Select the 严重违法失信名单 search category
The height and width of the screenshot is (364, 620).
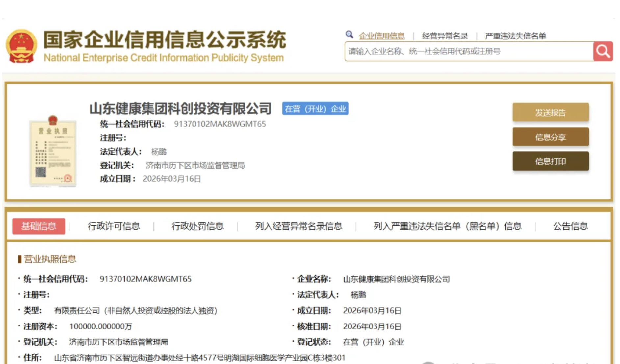pyautogui.click(x=515, y=36)
